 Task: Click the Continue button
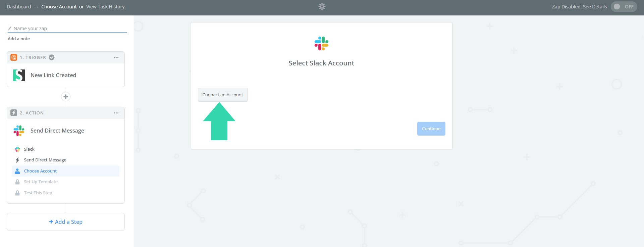click(x=431, y=129)
